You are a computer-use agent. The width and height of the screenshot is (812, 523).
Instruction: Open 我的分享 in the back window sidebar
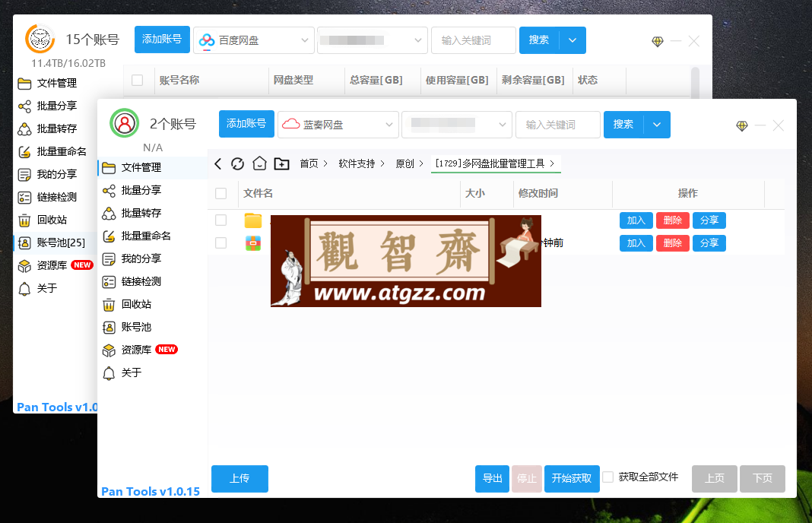[x=56, y=175]
